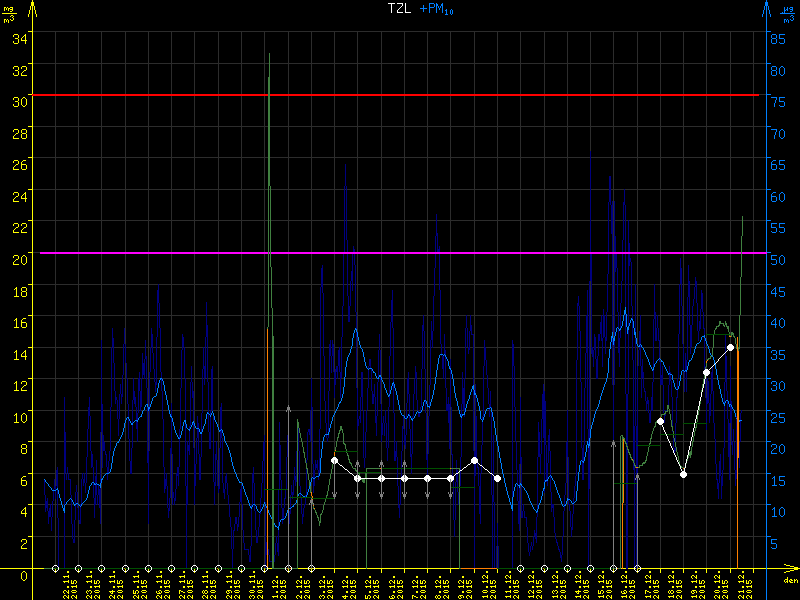Click value 85 on the right axis
Screen dimensions: 800x600
click(775, 39)
